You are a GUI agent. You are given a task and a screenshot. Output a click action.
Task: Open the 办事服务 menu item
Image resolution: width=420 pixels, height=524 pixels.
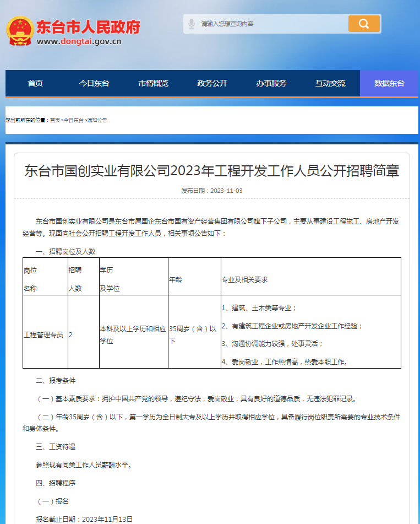[x=271, y=83]
